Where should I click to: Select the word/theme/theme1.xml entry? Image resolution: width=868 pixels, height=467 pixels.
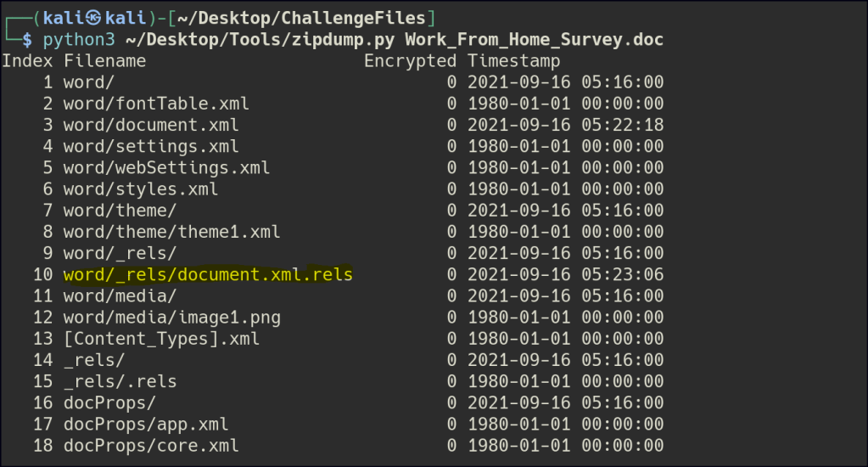172,232
